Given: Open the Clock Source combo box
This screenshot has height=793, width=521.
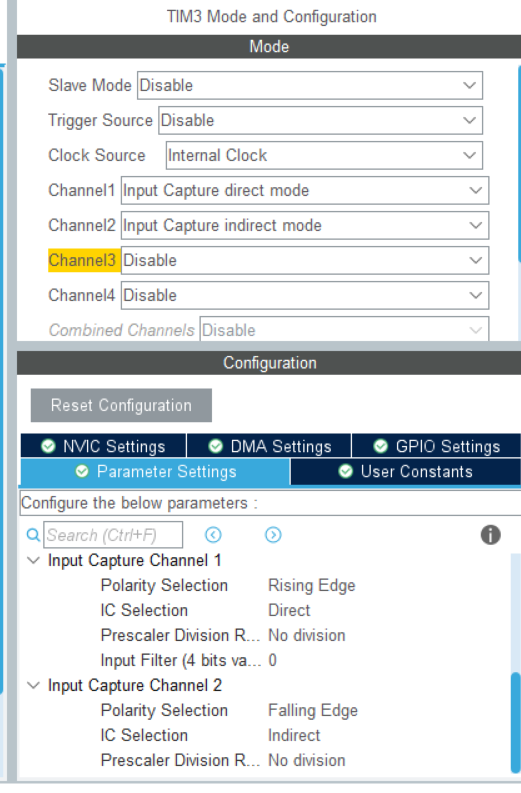Looking at the screenshot, I should (x=324, y=155).
